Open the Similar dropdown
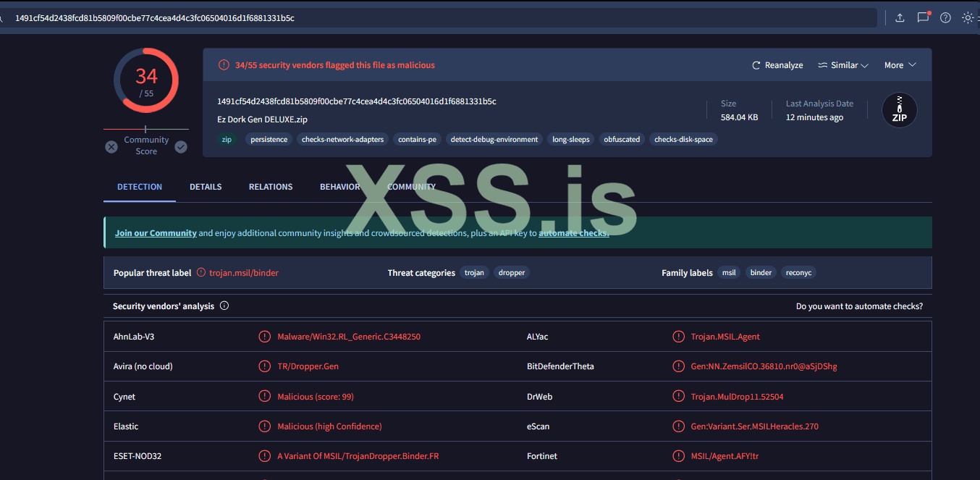The image size is (980, 480). (x=843, y=65)
